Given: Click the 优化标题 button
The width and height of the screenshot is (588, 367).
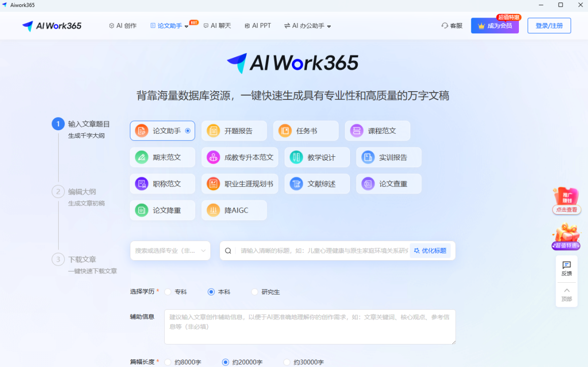Looking at the screenshot, I should tap(430, 250).
